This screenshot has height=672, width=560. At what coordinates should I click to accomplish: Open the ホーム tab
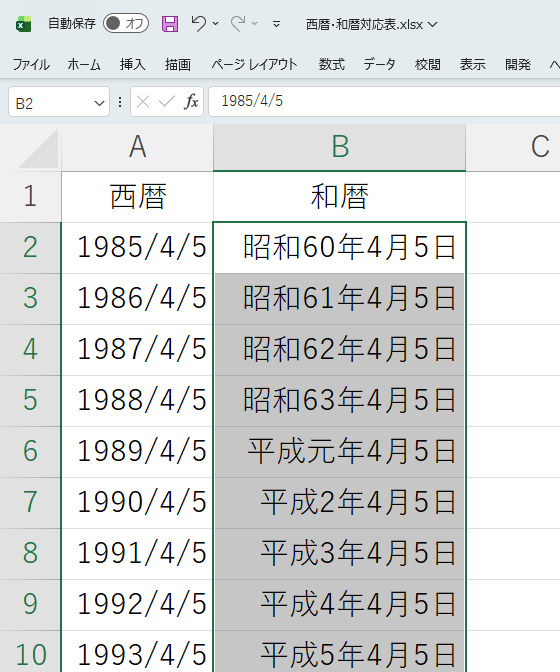click(84, 64)
